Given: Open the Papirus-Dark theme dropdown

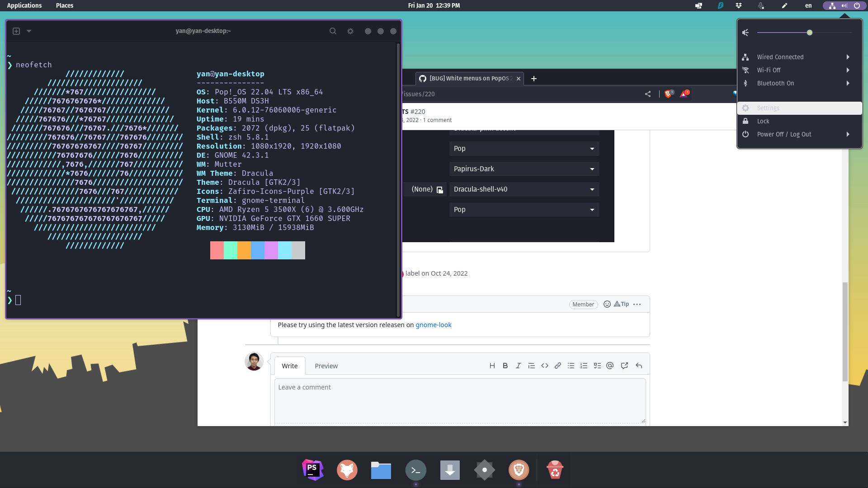Looking at the screenshot, I should tap(524, 169).
